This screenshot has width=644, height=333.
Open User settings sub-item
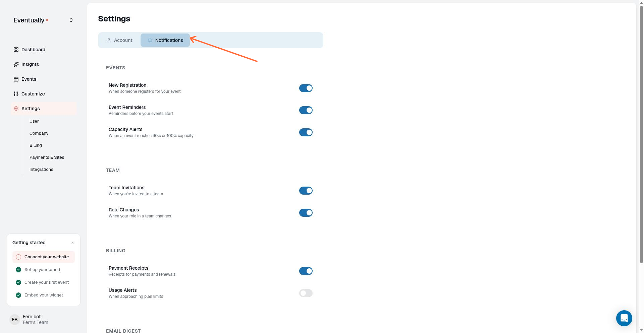coord(34,121)
